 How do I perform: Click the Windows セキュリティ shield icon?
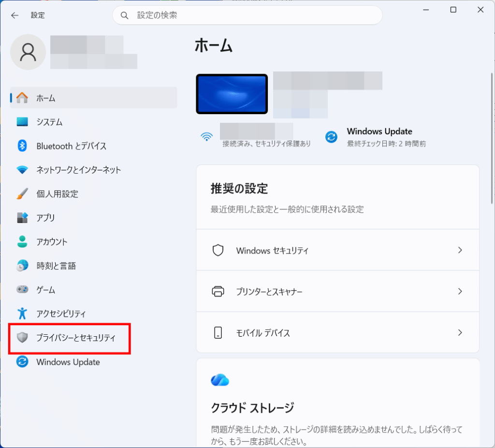click(218, 250)
